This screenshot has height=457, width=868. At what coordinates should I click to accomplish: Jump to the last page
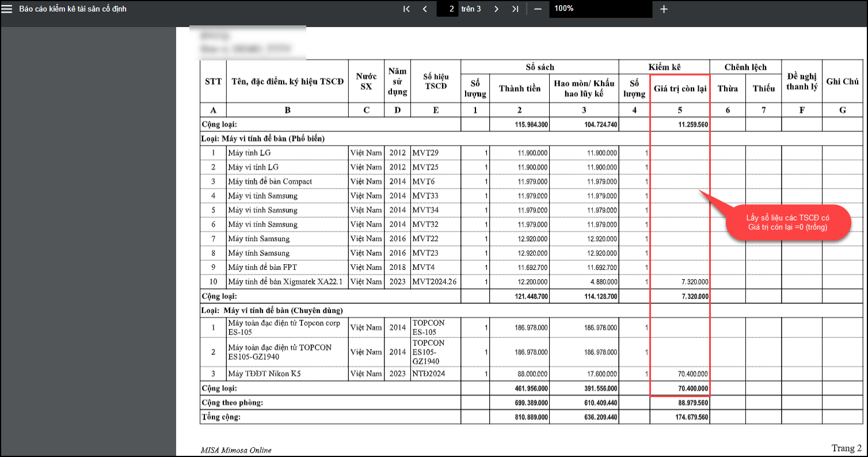point(515,9)
